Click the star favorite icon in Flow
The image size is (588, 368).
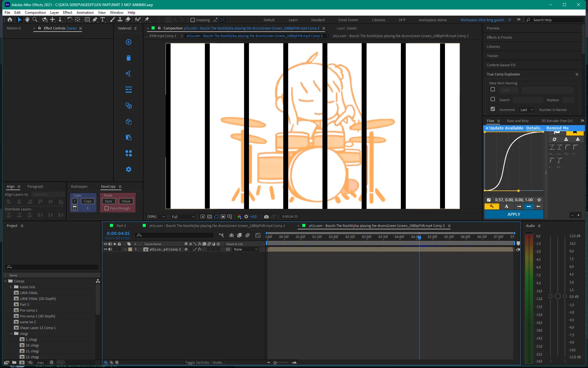[x=539, y=200]
